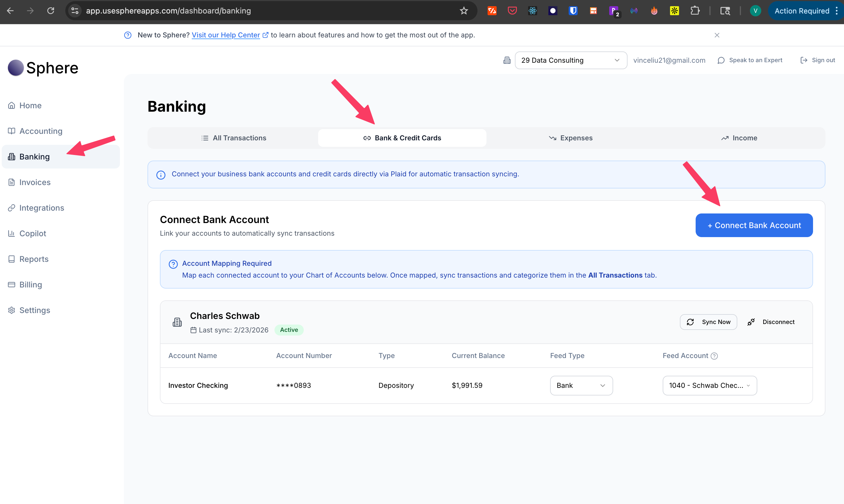Sign out of Sphere
844x504 pixels.
(818, 60)
